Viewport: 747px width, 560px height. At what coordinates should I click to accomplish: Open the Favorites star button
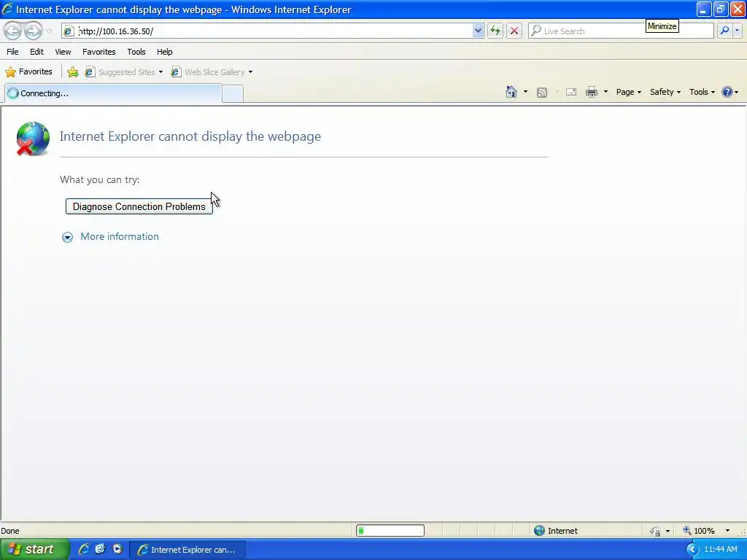click(x=28, y=72)
